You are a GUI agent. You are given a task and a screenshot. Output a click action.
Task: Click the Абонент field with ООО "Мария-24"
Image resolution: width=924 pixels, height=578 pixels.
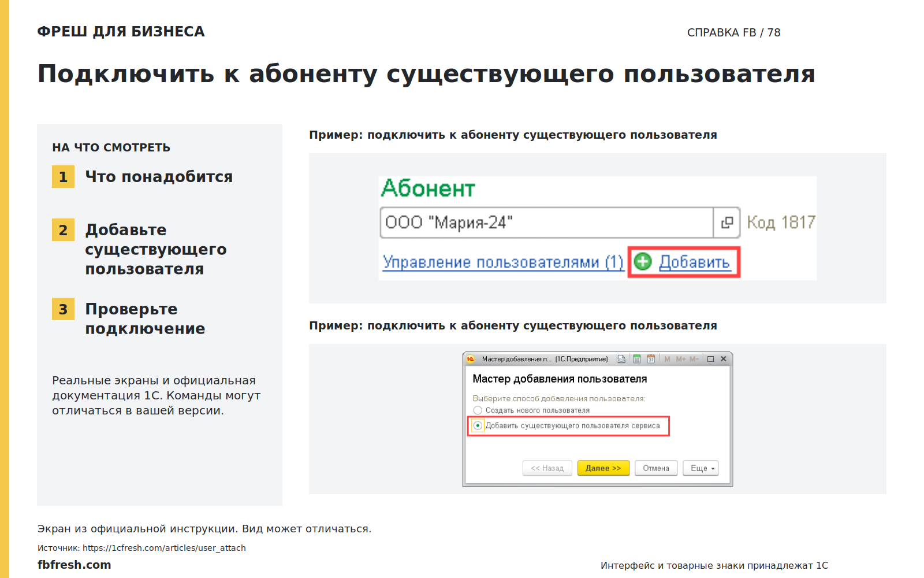coord(547,223)
